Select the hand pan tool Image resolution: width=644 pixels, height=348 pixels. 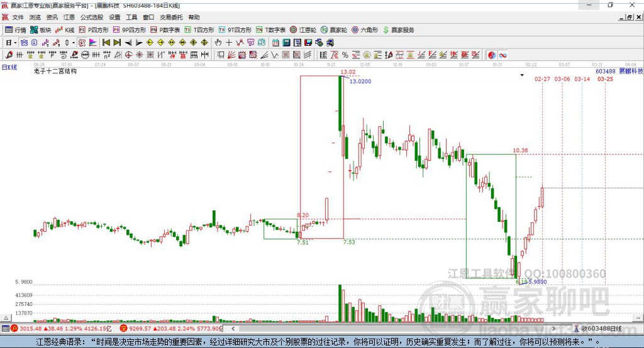point(218,43)
